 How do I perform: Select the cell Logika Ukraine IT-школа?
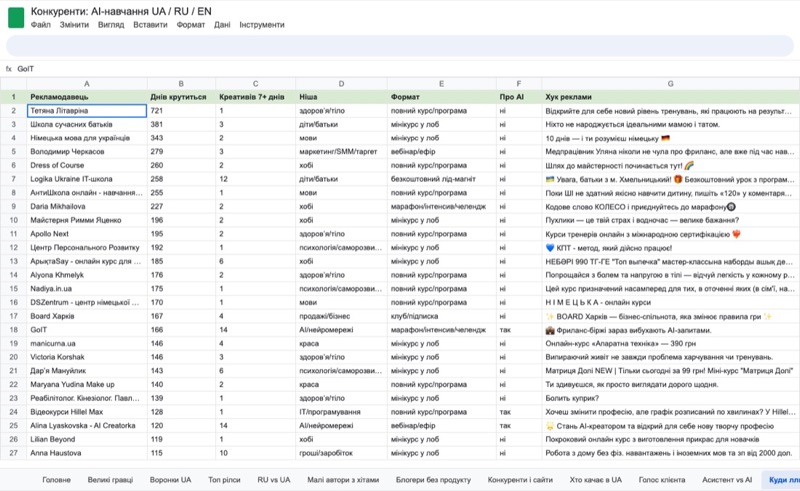pos(87,179)
